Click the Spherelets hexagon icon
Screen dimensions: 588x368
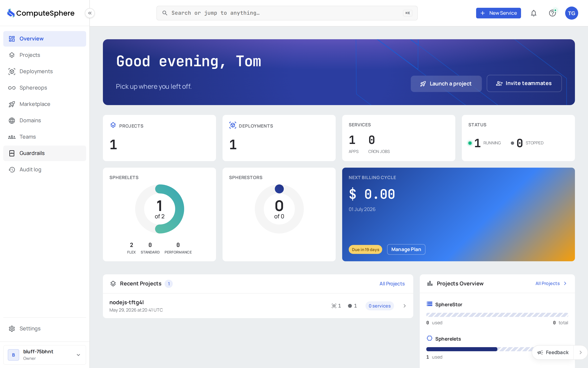pos(430,338)
